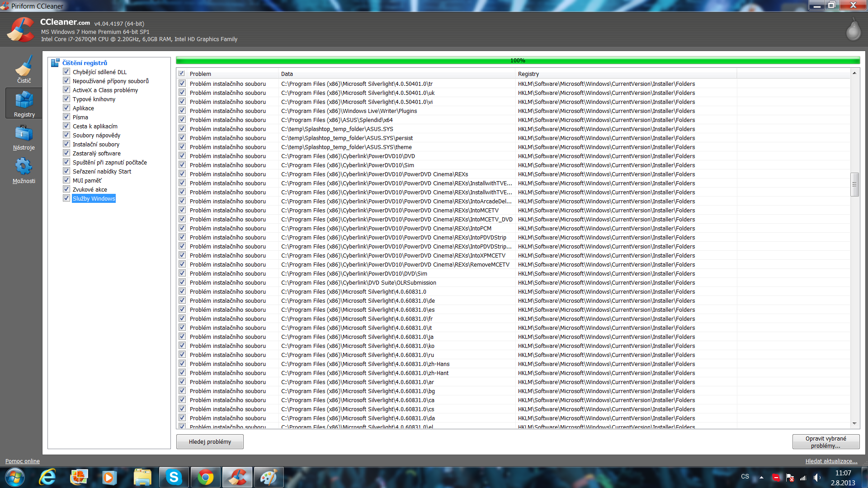Viewport: 868px width, 488px height.
Task: Open the orange Office app on taskbar
Action: 79,477
